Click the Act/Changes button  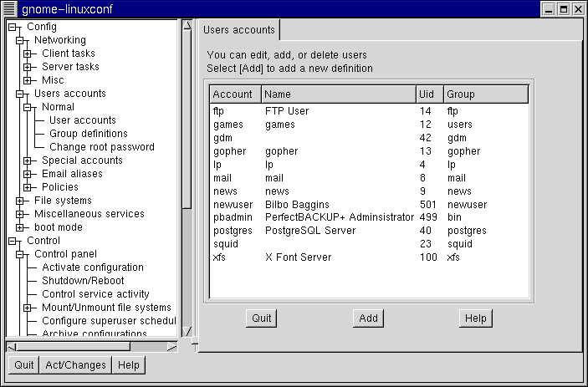click(x=75, y=364)
